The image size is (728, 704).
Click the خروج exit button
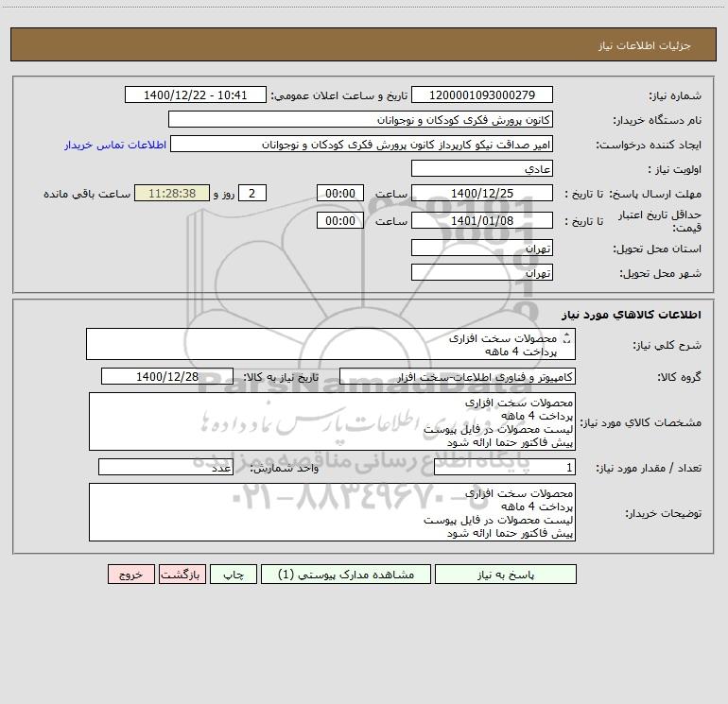pos(130,575)
